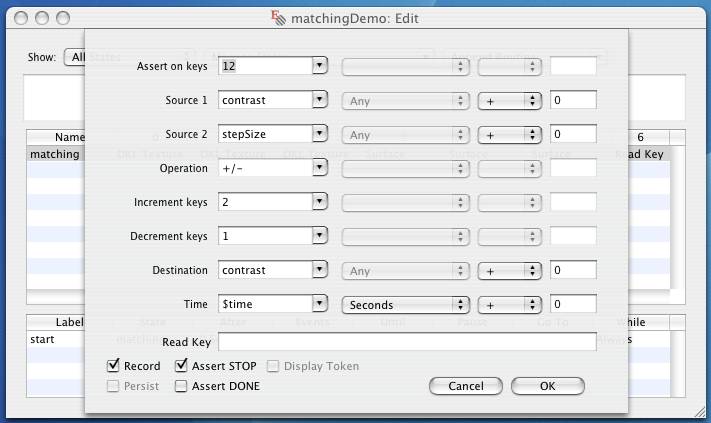Open the Show All States popup
The height and width of the screenshot is (423, 711).
(x=74, y=57)
